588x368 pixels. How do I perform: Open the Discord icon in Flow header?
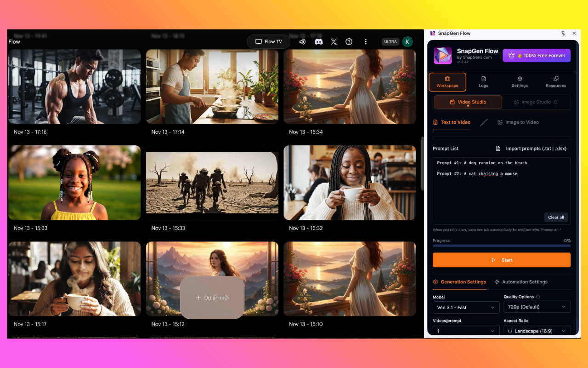[318, 41]
